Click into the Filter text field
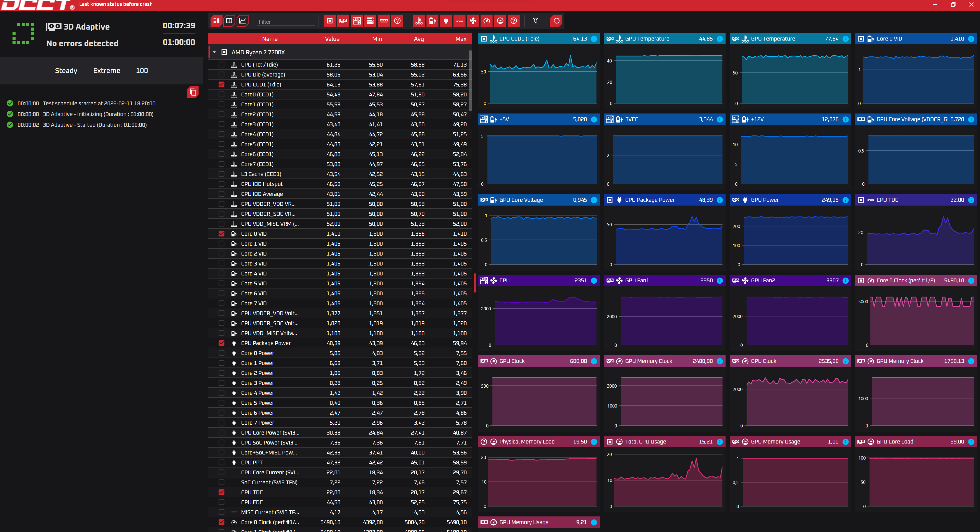The image size is (980, 532). (286, 22)
